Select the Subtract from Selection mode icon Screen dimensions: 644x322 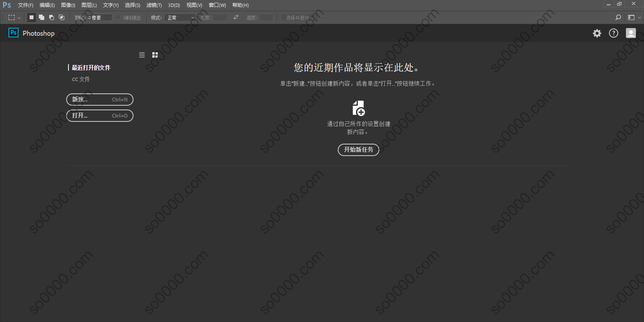(52, 17)
